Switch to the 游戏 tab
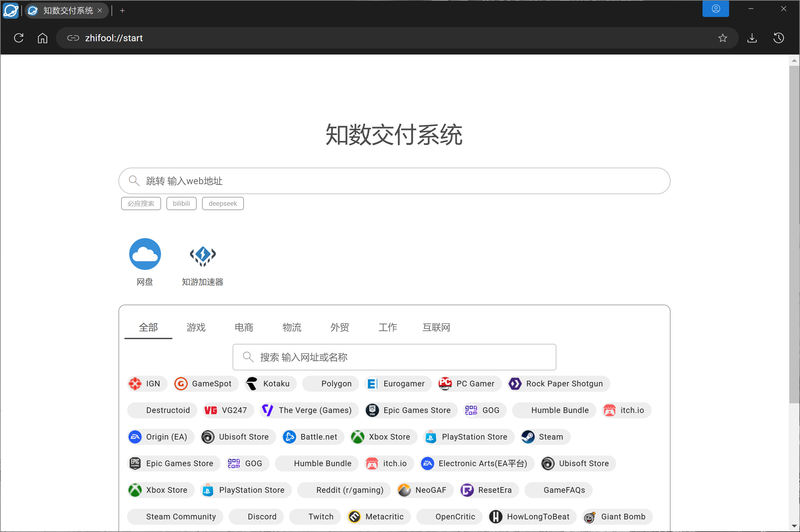Image resolution: width=800 pixels, height=532 pixels. pyautogui.click(x=196, y=328)
